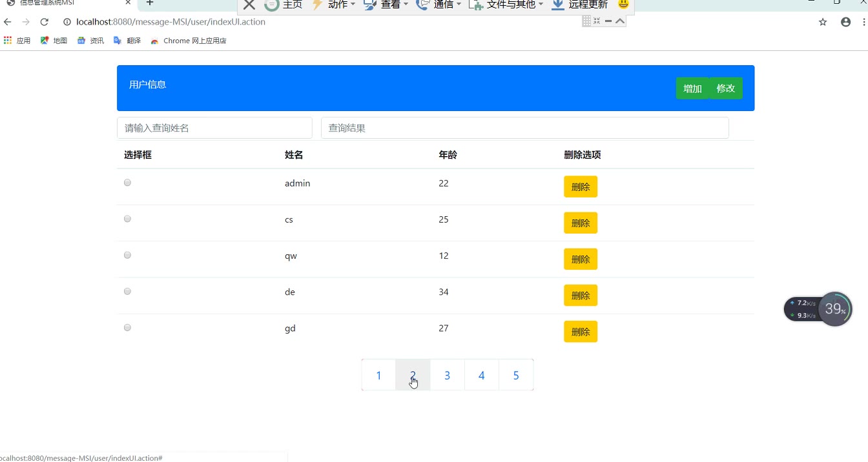The width and height of the screenshot is (868, 462).
Task: Expand the 文件与其他 dropdown menu
Action: click(507, 5)
